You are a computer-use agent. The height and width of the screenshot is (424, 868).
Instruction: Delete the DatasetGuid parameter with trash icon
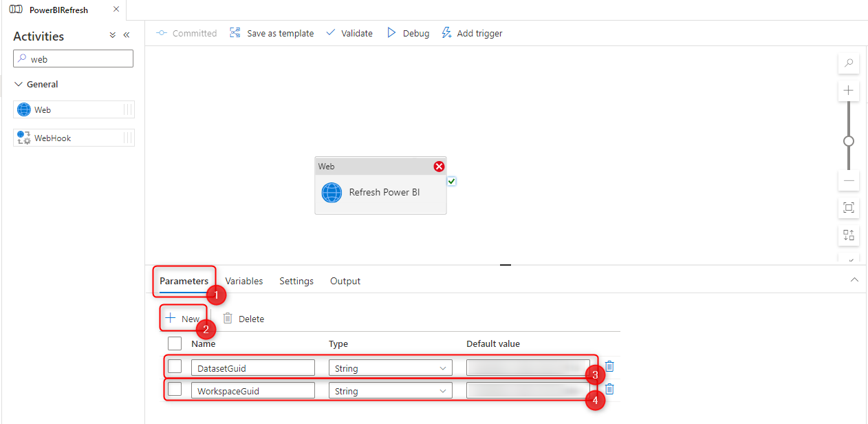609,366
